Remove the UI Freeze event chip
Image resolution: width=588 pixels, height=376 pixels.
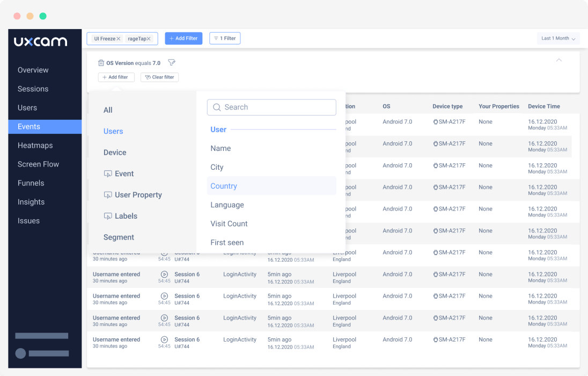(x=118, y=38)
